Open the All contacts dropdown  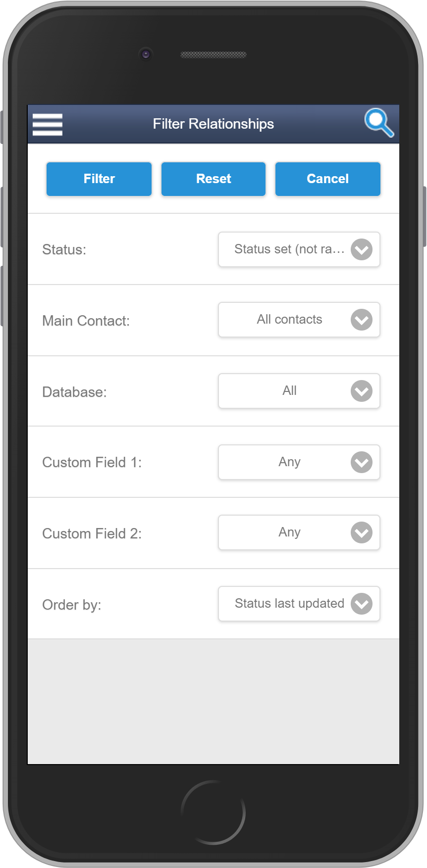tap(289, 320)
